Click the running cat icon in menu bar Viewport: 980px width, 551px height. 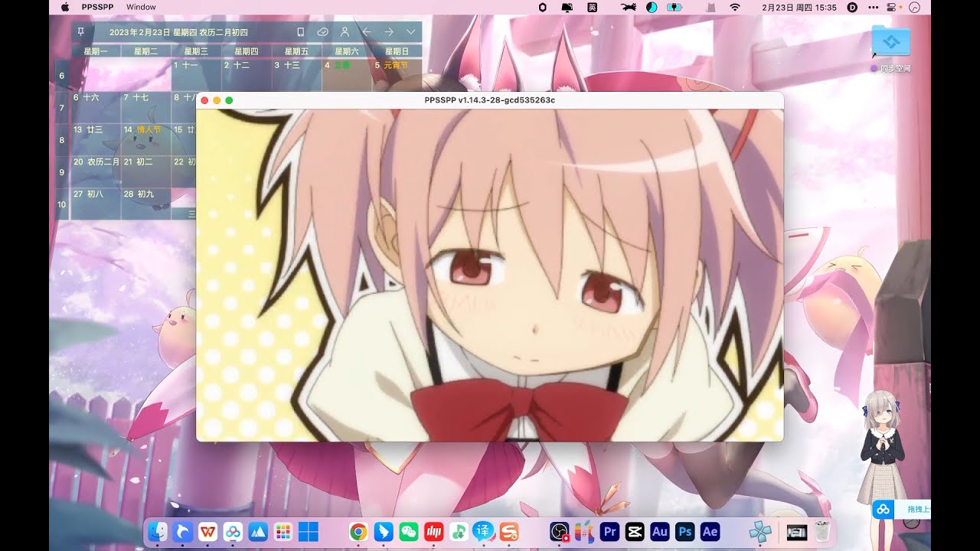pyautogui.click(x=629, y=7)
